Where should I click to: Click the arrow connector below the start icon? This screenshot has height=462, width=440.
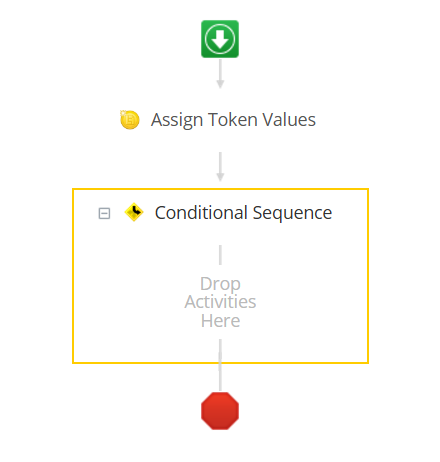coord(220,74)
